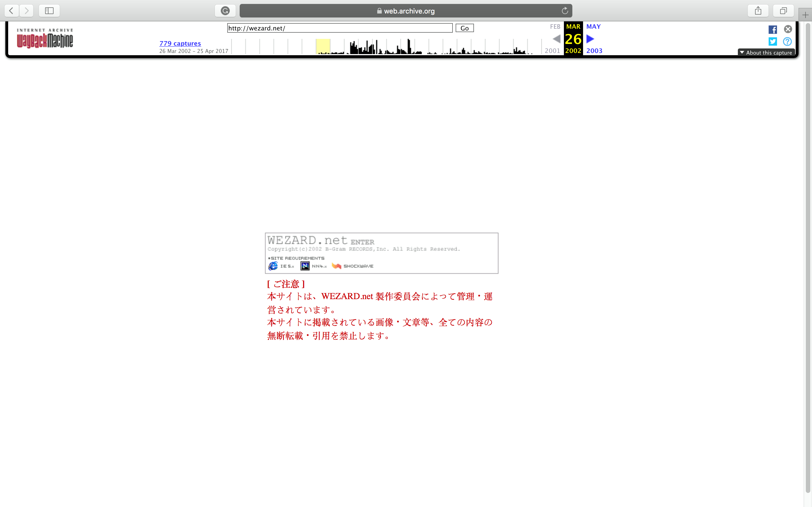Click the Grammarly extension icon
The width and height of the screenshot is (812, 507).
click(x=225, y=11)
